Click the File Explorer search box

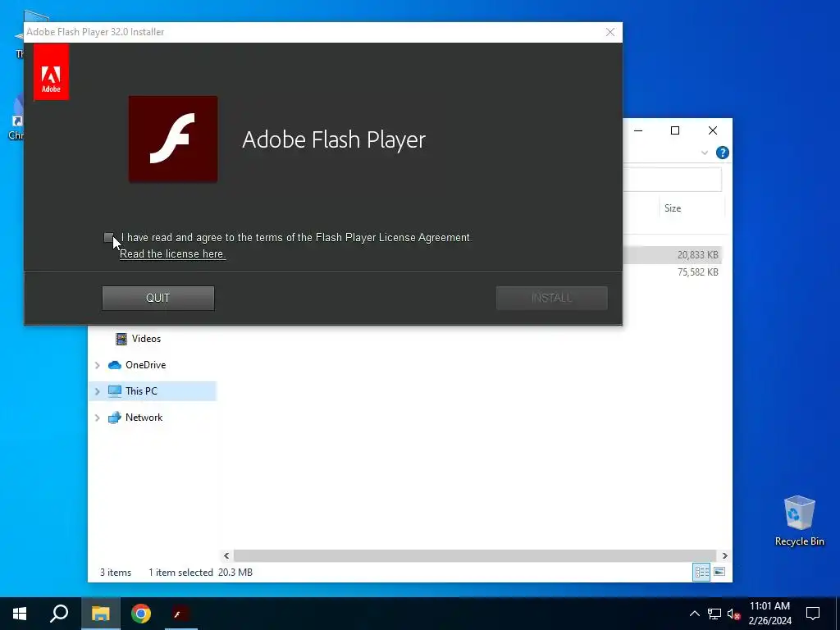pyautogui.click(x=673, y=180)
